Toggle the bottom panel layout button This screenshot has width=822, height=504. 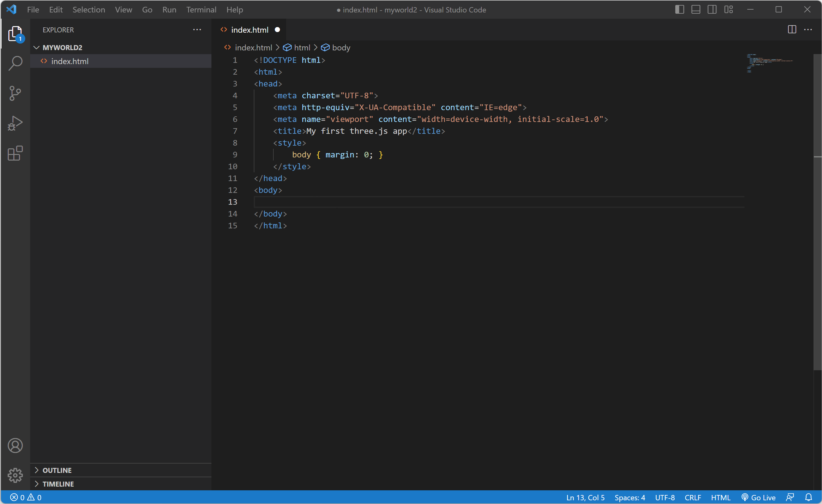696,10
